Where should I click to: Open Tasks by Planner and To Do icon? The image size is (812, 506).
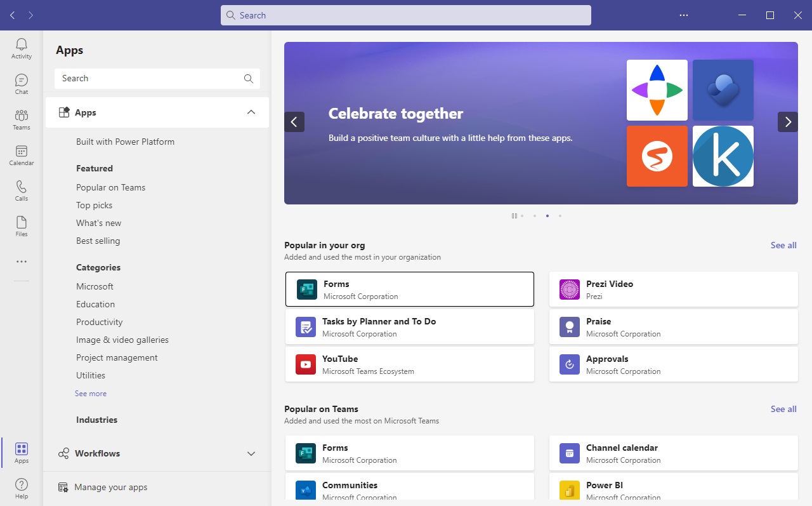click(x=306, y=327)
